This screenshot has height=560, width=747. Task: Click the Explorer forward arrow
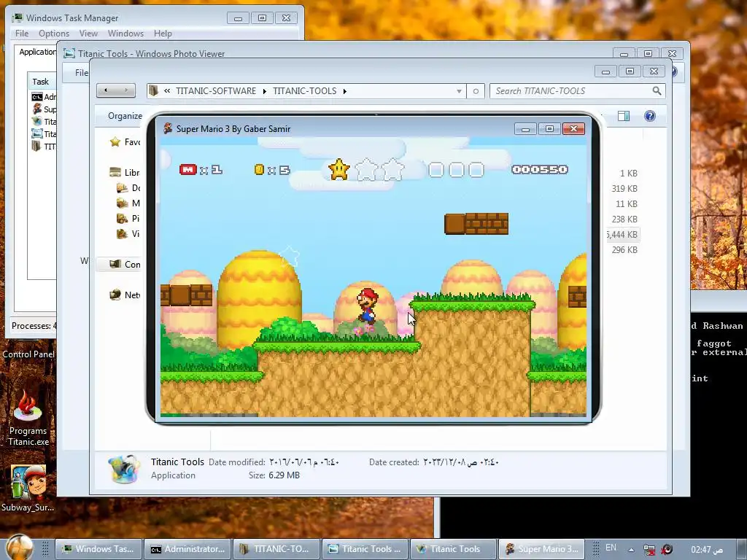125,90
